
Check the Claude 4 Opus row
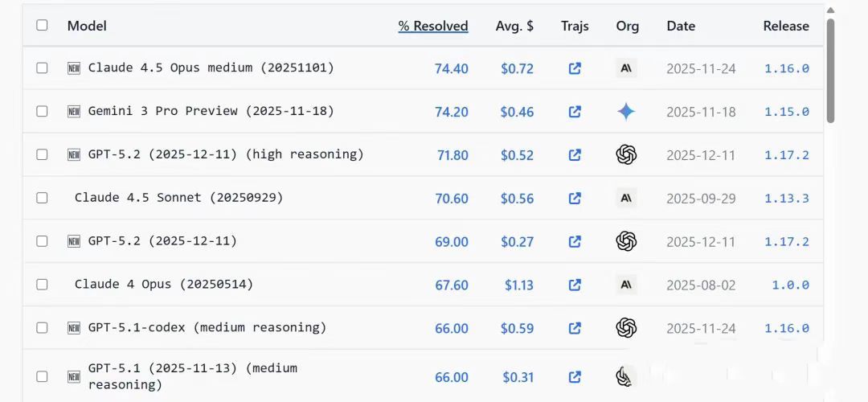click(42, 285)
